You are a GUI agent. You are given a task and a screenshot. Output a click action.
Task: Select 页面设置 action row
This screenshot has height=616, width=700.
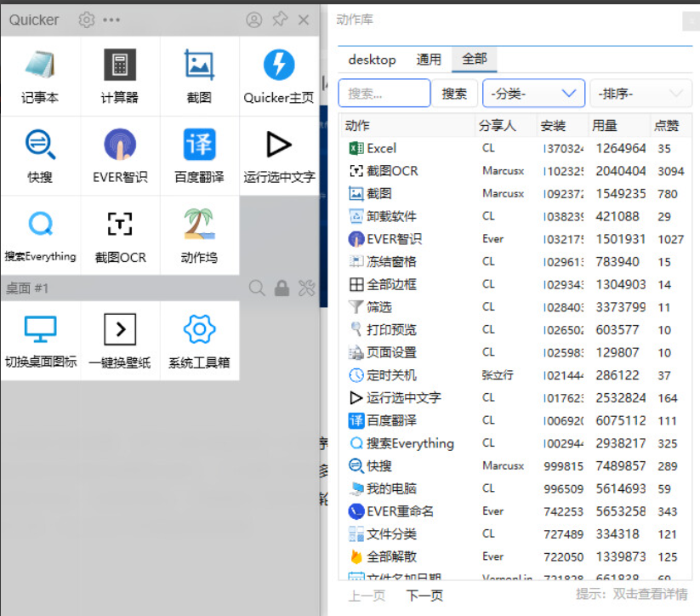coord(516,352)
